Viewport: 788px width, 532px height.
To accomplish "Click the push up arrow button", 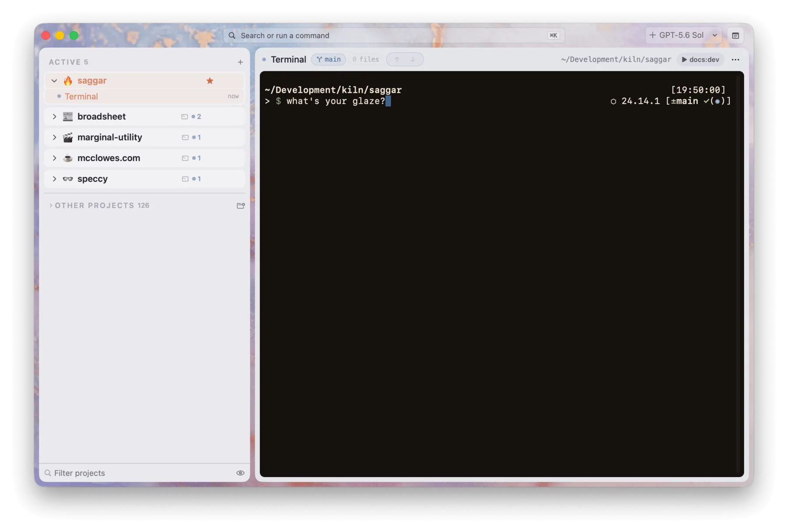I will pyautogui.click(x=397, y=59).
